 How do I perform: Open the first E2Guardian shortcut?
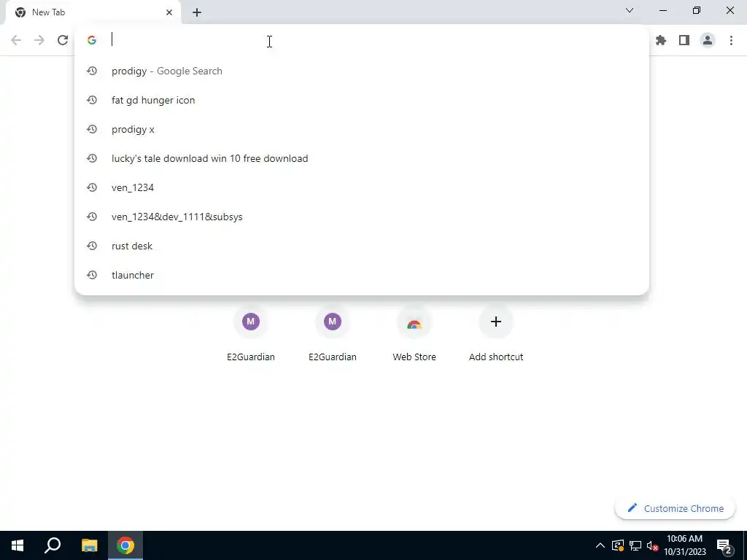[x=251, y=333]
